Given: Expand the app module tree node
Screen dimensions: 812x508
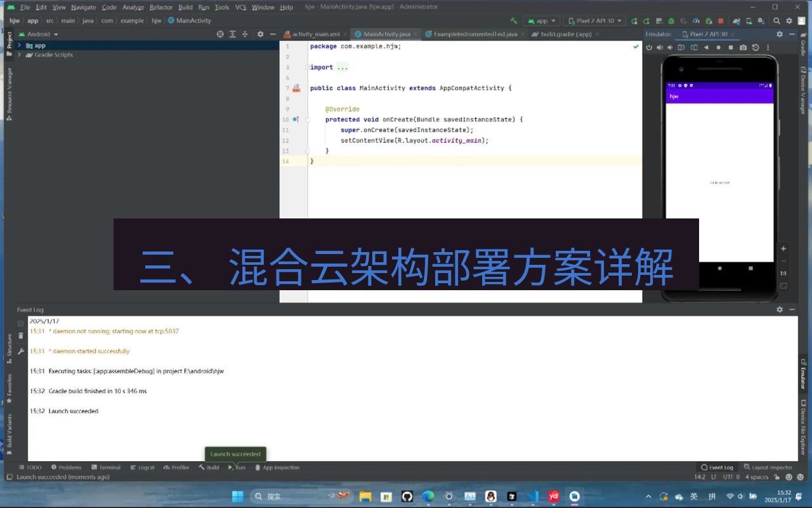Looking at the screenshot, I should pos(20,45).
